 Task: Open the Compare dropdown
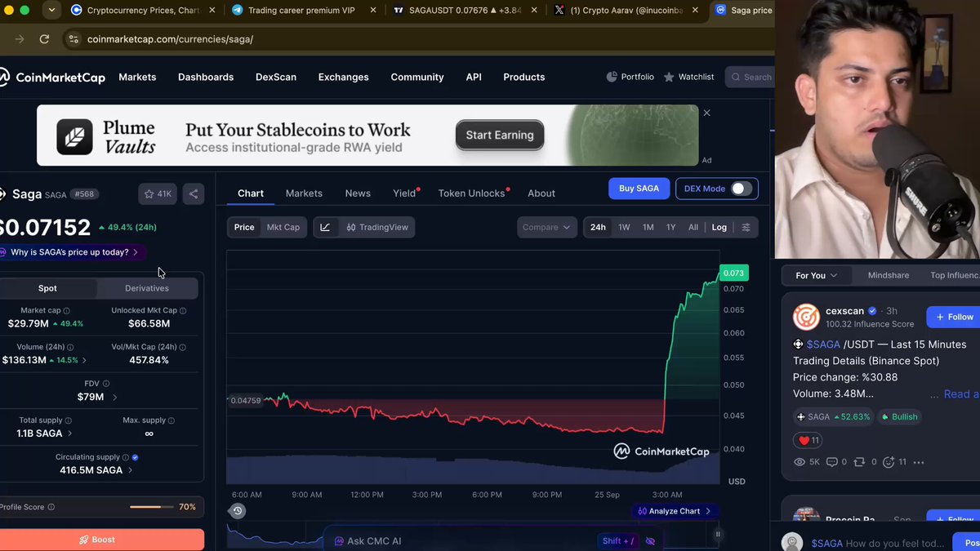[547, 227]
